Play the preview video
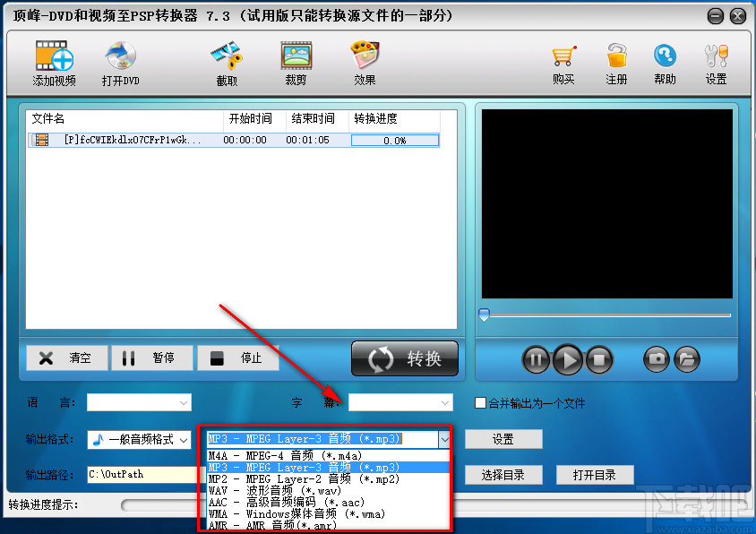Viewport: 756px width, 534px height. (568, 359)
